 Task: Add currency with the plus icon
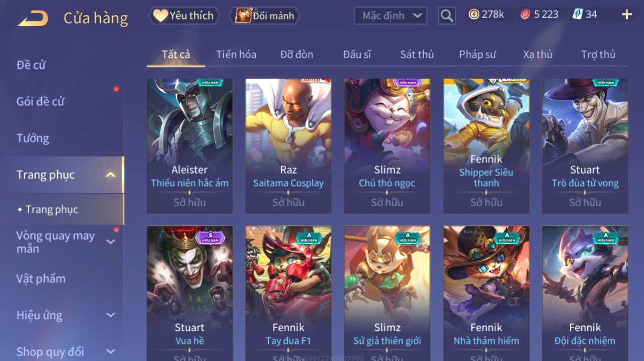626,15
